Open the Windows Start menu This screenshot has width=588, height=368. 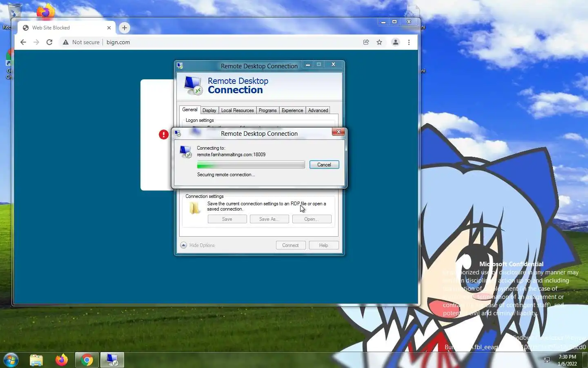pyautogui.click(x=11, y=360)
